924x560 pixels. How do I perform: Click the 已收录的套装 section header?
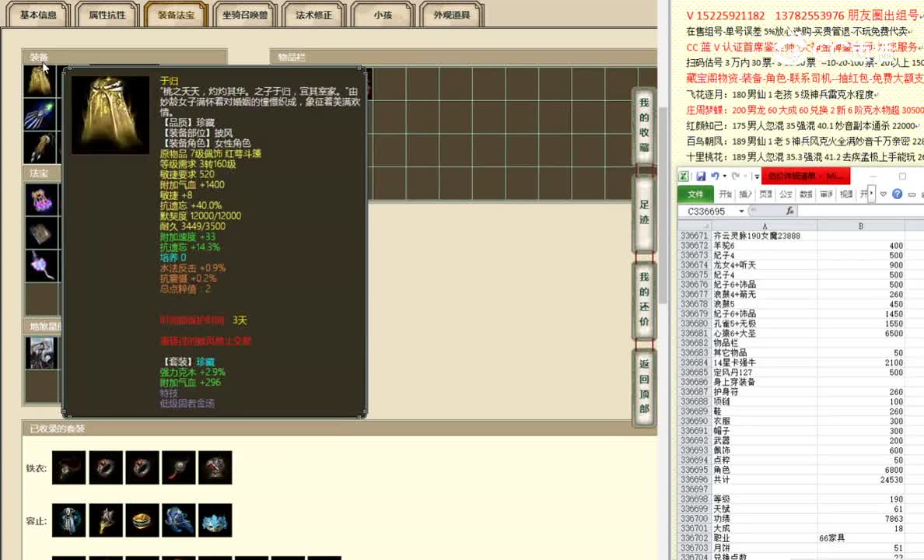pyautogui.click(x=339, y=429)
